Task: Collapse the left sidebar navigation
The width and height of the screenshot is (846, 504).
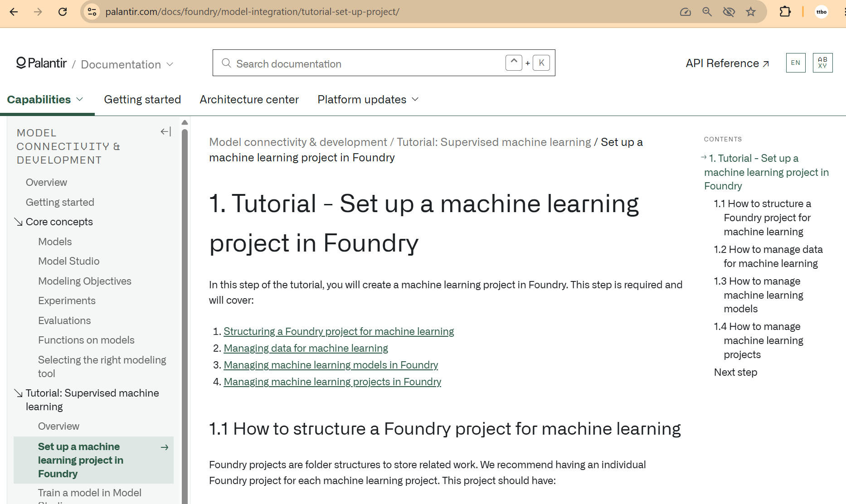Action: [166, 131]
